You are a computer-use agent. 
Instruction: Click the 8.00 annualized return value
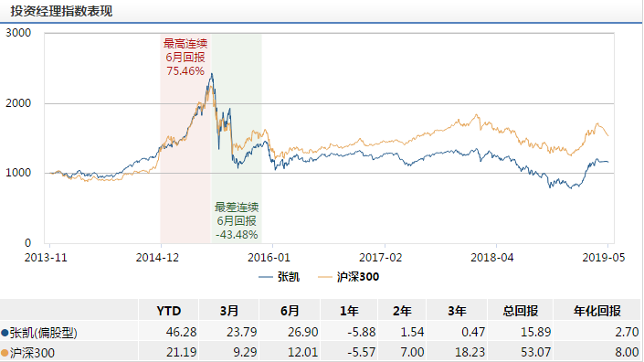tap(627, 352)
